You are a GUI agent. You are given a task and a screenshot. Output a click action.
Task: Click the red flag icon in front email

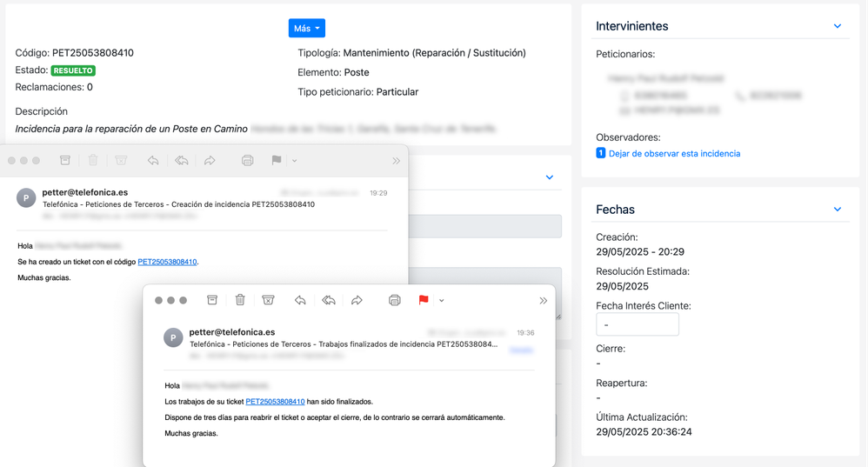pos(423,300)
